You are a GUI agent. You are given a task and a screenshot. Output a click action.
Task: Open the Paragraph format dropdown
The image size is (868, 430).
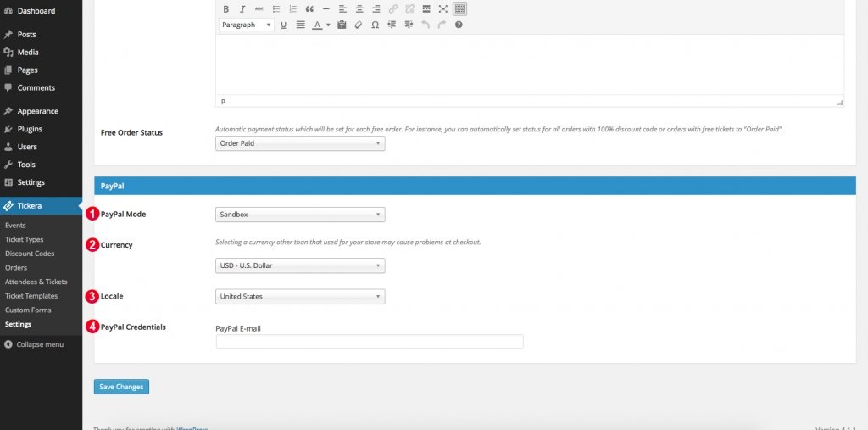coord(246,25)
